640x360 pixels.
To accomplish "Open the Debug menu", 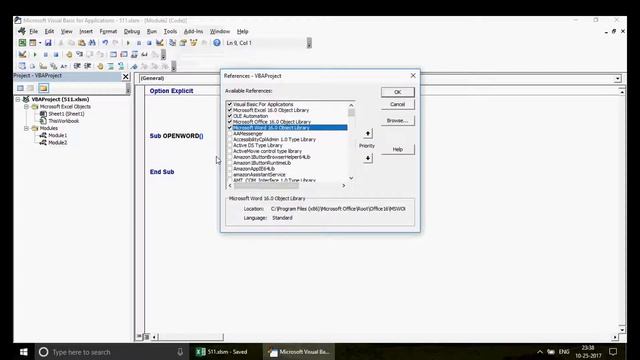I will point(132,31).
